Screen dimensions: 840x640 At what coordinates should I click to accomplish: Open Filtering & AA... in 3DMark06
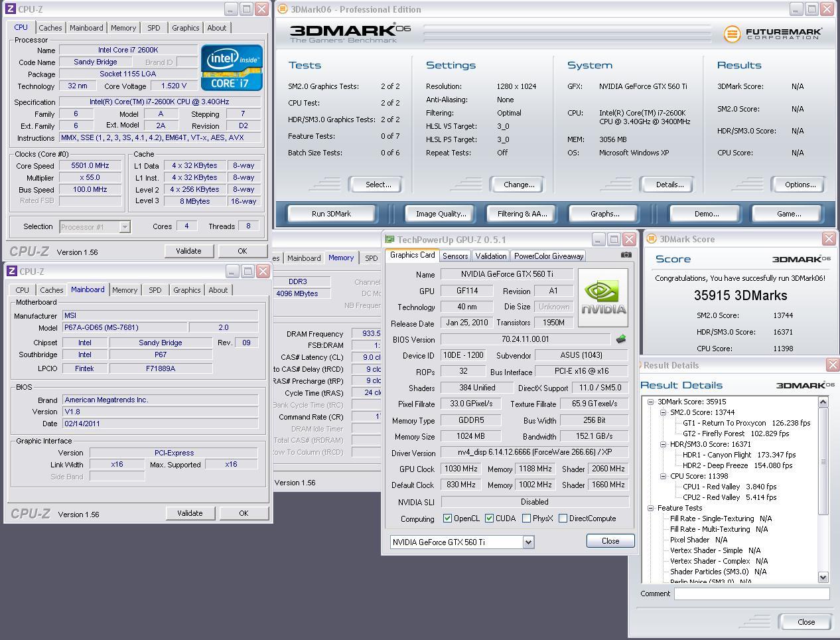(x=522, y=214)
